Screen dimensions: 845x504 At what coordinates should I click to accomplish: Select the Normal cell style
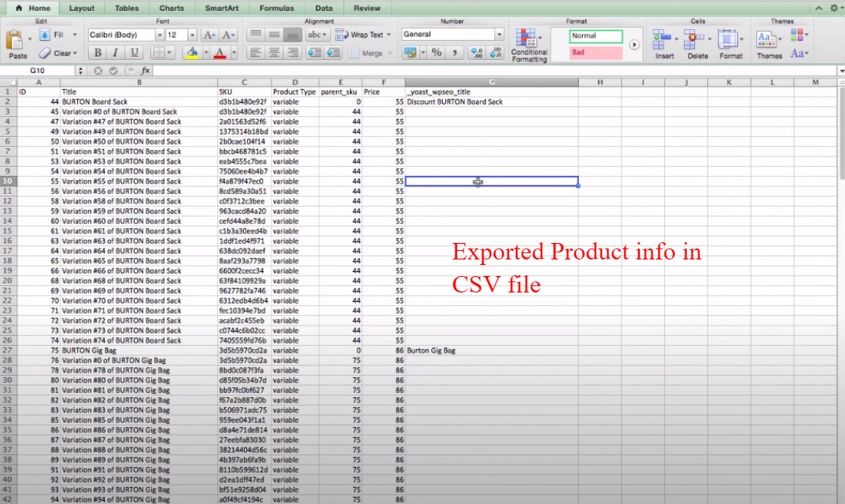[596, 36]
